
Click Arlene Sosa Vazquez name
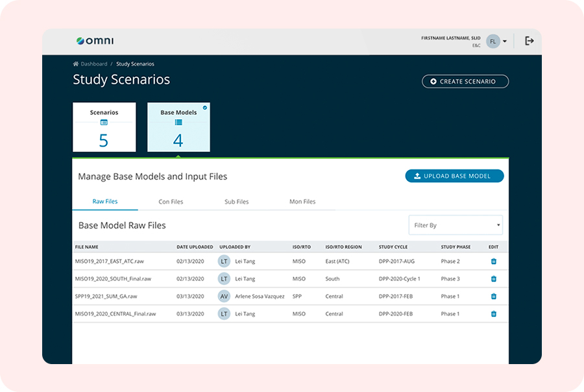(260, 296)
